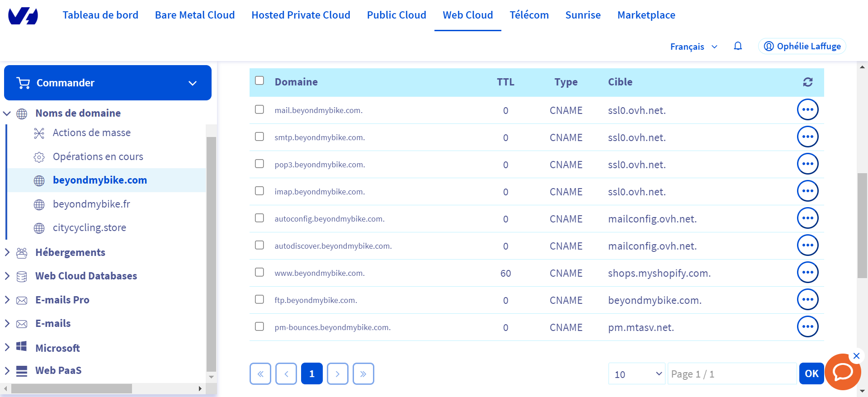Expand the E-mails tree

coord(7,323)
